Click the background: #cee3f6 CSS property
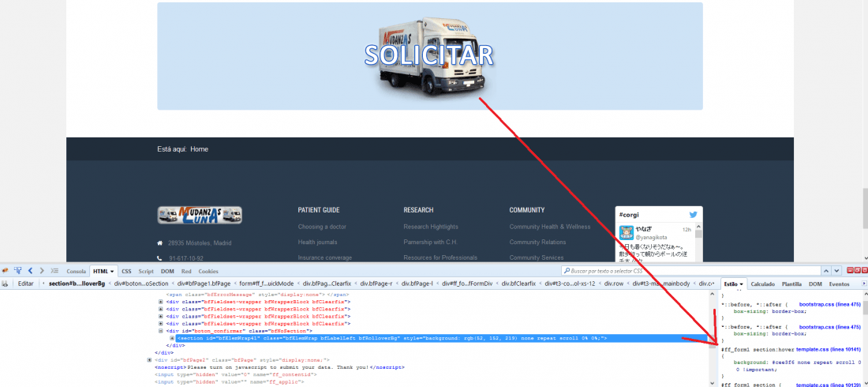 tap(796, 366)
